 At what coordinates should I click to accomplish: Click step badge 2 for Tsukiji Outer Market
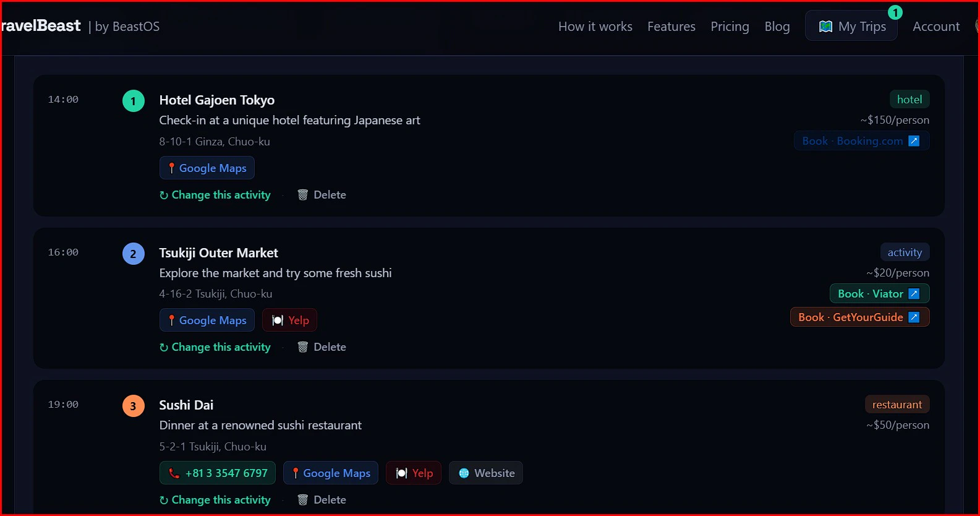[x=134, y=254]
